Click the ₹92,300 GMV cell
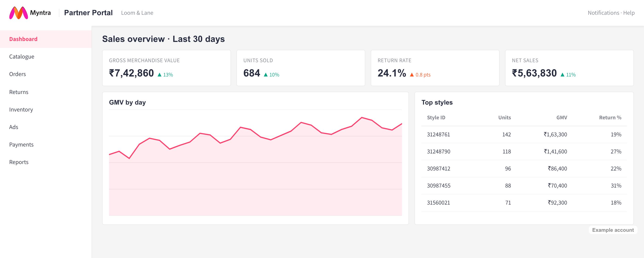The height and width of the screenshot is (258, 644). click(558, 203)
